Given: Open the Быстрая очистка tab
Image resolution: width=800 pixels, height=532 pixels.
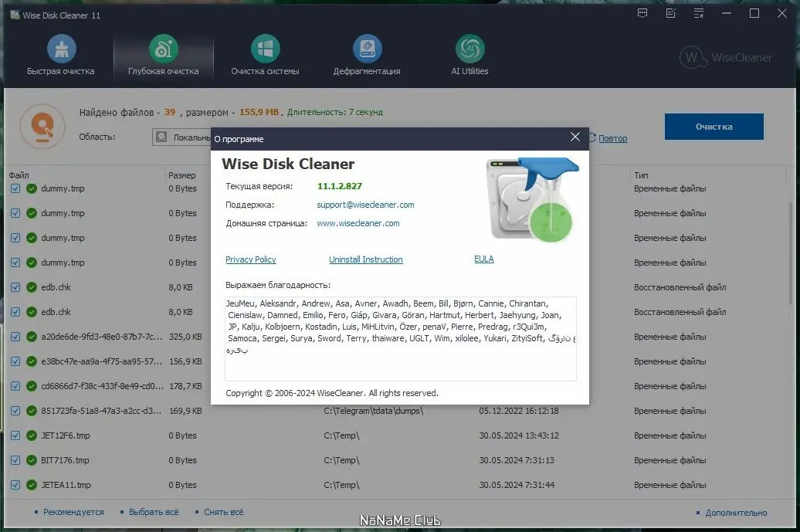Looking at the screenshot, I should click(x=61, y=56).
